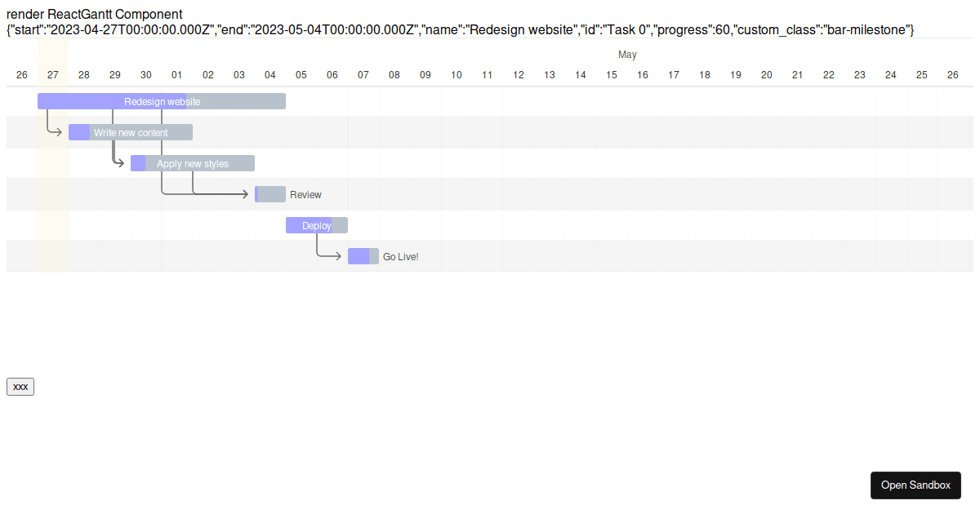Open Sandbox via the black button
The width and height of the screenshot is (980, 514).
[x=915, y=485]
